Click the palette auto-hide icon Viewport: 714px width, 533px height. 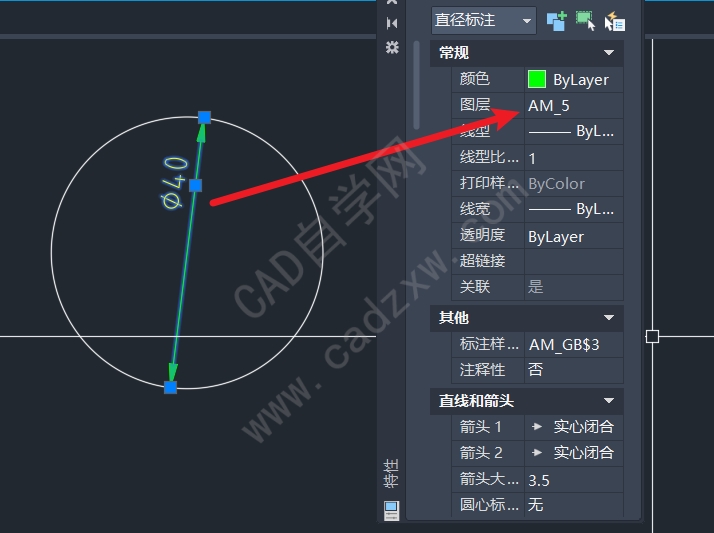click(x=392, y=23)
